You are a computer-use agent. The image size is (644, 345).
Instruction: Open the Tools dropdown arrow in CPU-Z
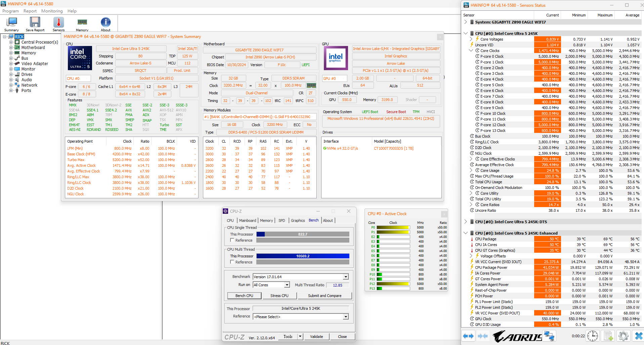(300, 337)
